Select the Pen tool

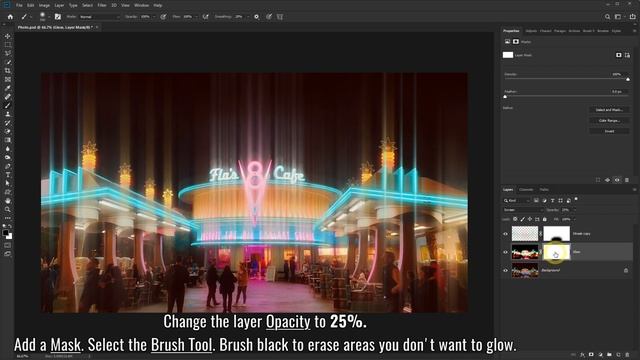8,166
